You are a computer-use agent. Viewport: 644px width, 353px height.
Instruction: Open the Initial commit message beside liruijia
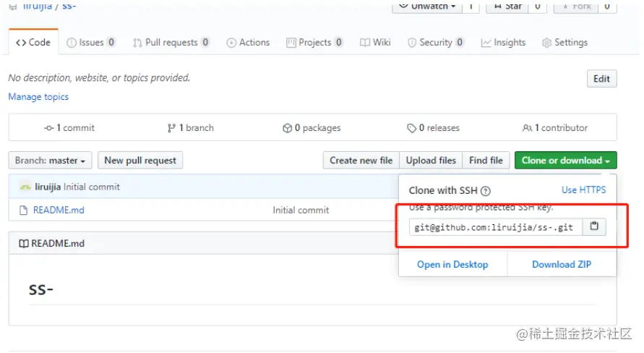point(92,187)
